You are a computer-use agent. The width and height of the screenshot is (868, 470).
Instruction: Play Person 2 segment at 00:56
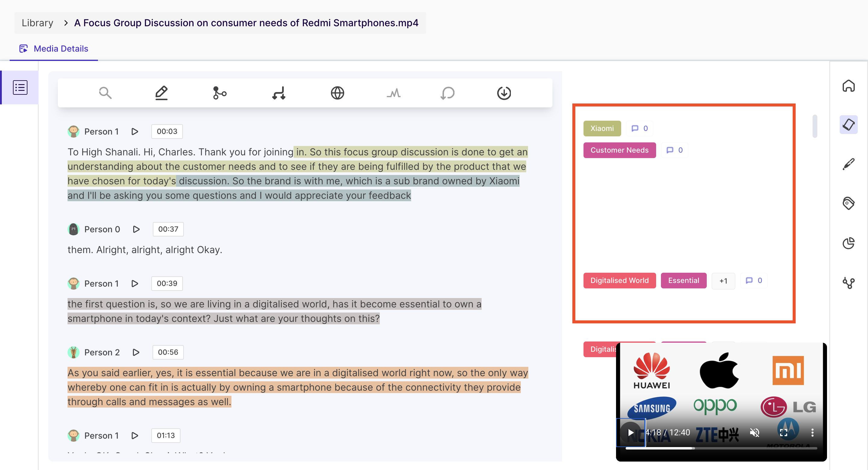click(136, 352)
